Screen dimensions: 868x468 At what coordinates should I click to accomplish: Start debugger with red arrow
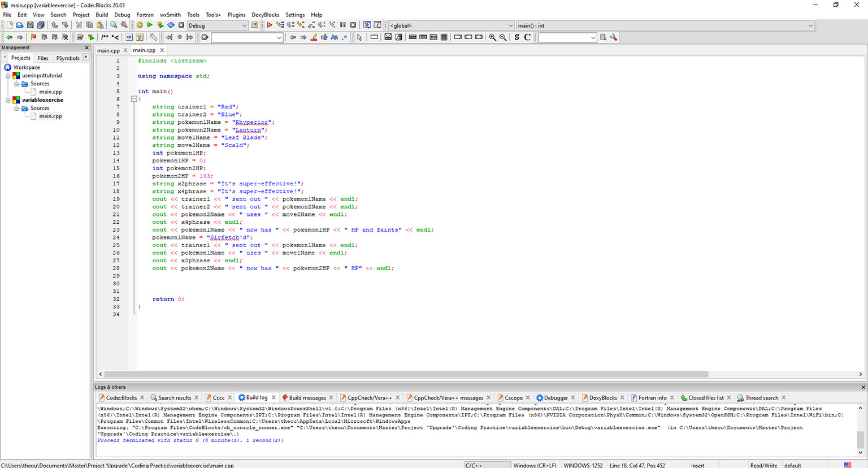(270, 25)
